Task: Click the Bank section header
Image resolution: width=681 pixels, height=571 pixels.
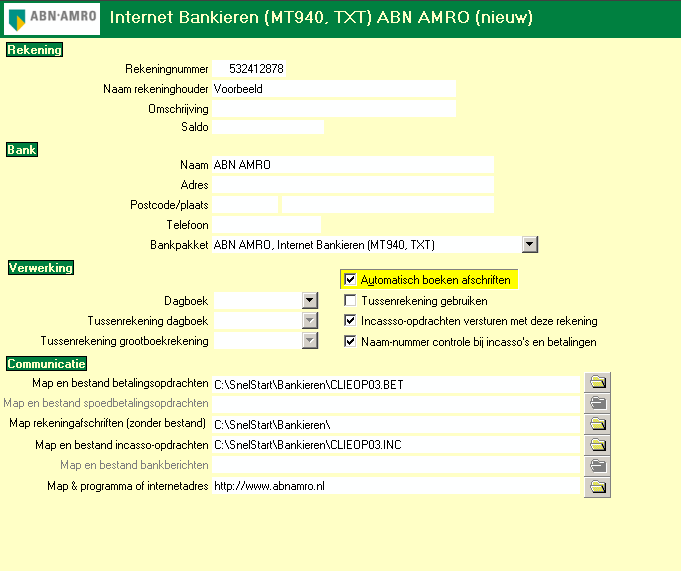Action: click(x=22, y=149)
